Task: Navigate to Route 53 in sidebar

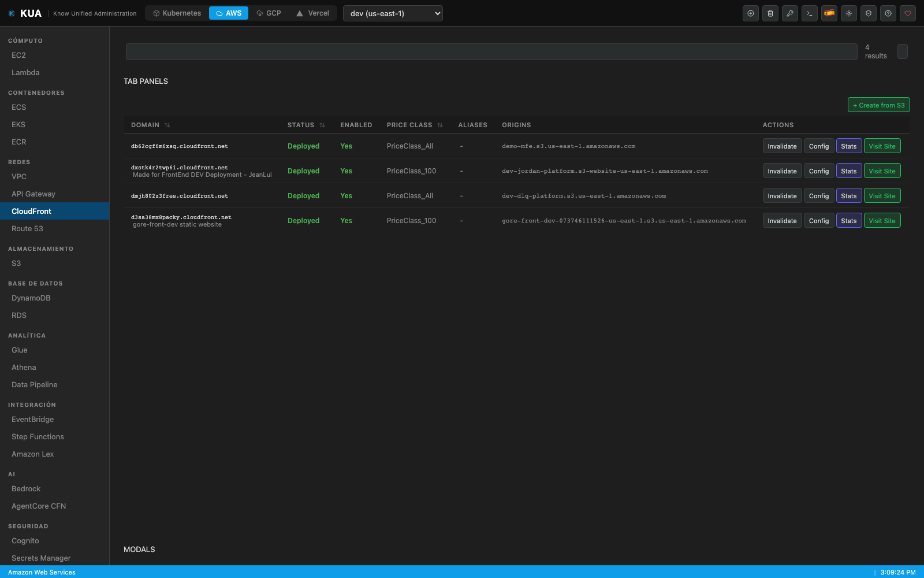Action: (x=55, y=229)
